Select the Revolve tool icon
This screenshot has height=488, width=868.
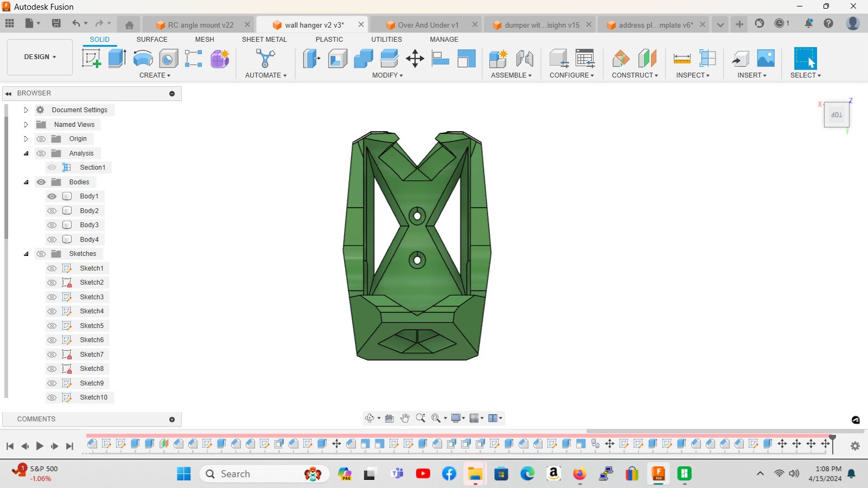pos(143,58)
